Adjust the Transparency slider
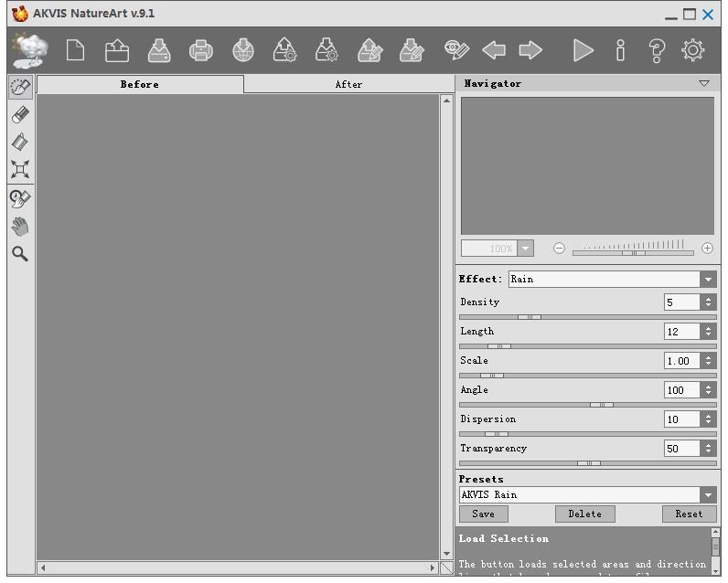 (x=589, y=463)
